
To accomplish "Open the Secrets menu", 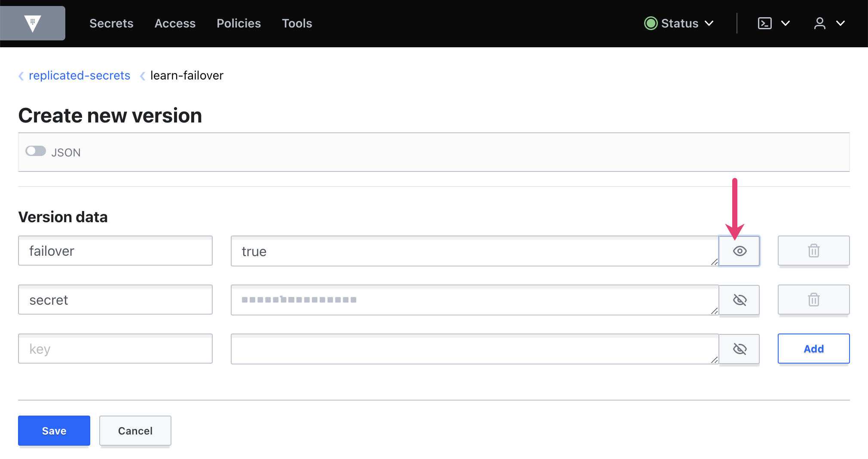I will click(111, 23).
